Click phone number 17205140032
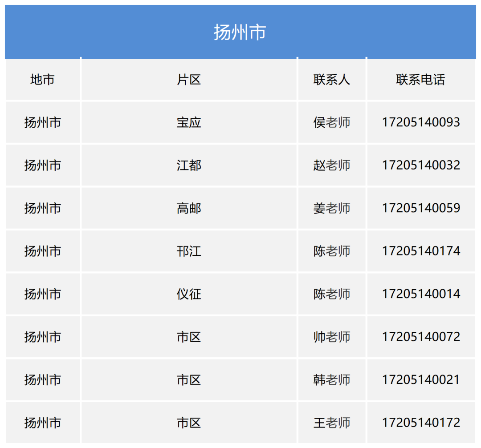The width and height of the screenshot is (481, 448). tap(421, 165)
